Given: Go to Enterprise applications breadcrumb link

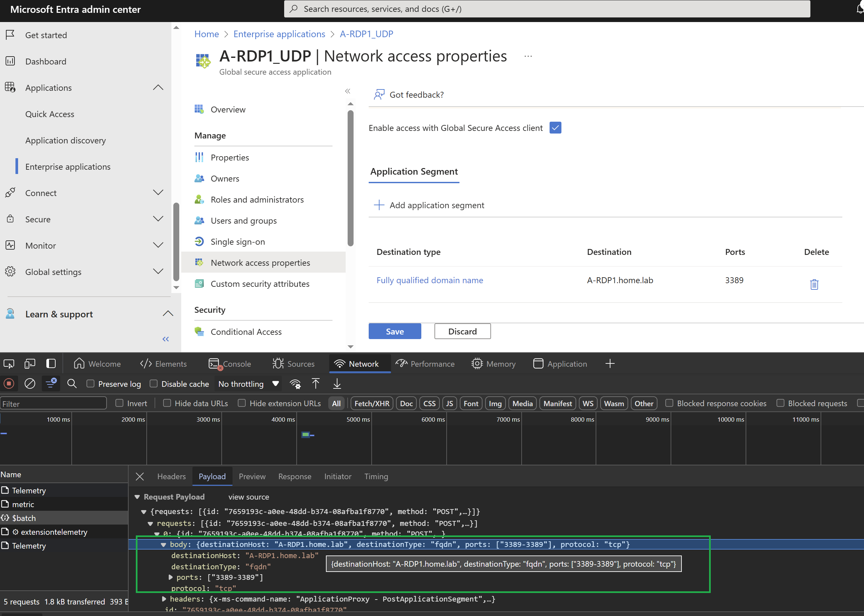Looking at the screenshot, I should coord(279,34).
